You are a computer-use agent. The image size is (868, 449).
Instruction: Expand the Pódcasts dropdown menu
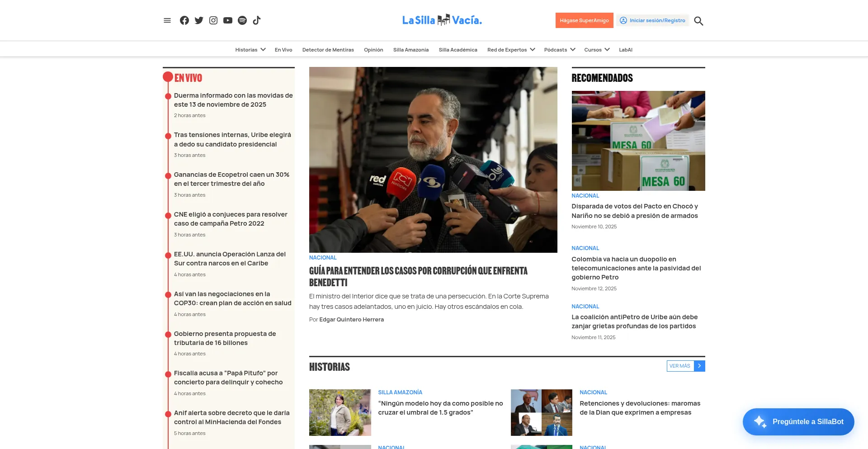pyautogui.click(x=573, y=50)
